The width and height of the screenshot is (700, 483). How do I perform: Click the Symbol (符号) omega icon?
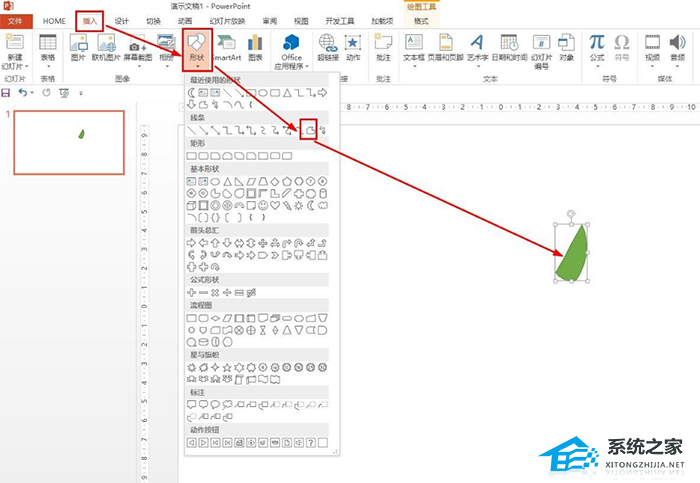622,42
